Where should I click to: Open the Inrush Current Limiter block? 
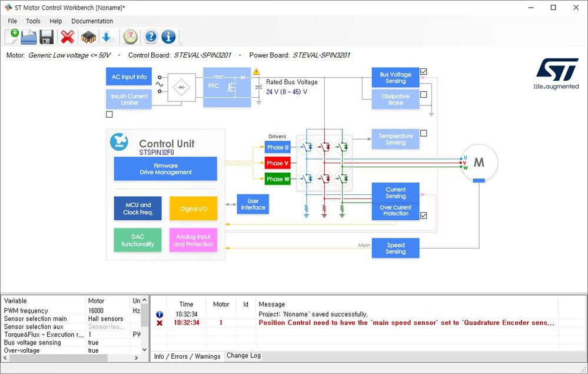point(129,100)
